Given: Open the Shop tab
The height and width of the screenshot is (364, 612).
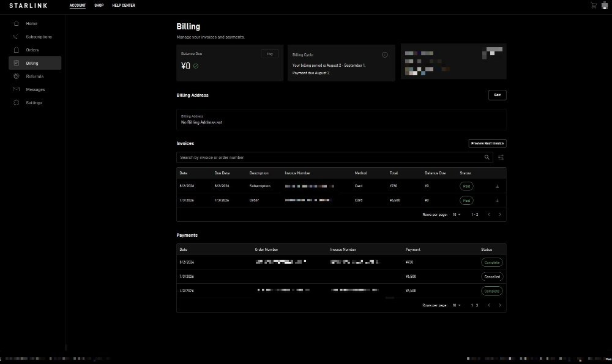Looking at the screenshot, I should (x=99, y=6).
